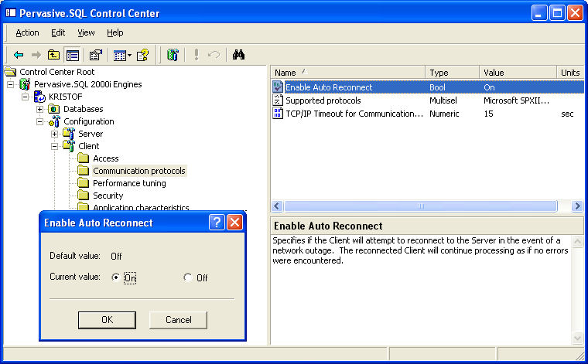The height and width of the screenshot is (364, 588).
Task: Click the Client folder icon
Action: (69, 145)
